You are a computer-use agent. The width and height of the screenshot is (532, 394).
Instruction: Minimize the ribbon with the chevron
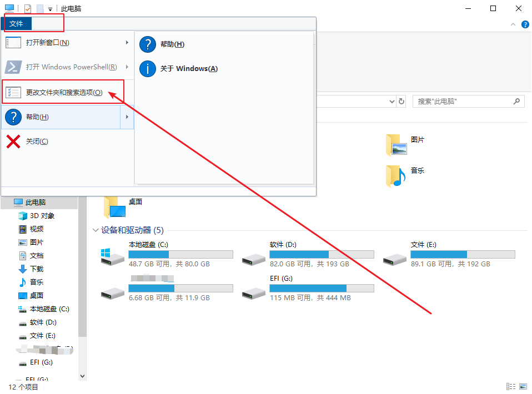click(513, 24)
